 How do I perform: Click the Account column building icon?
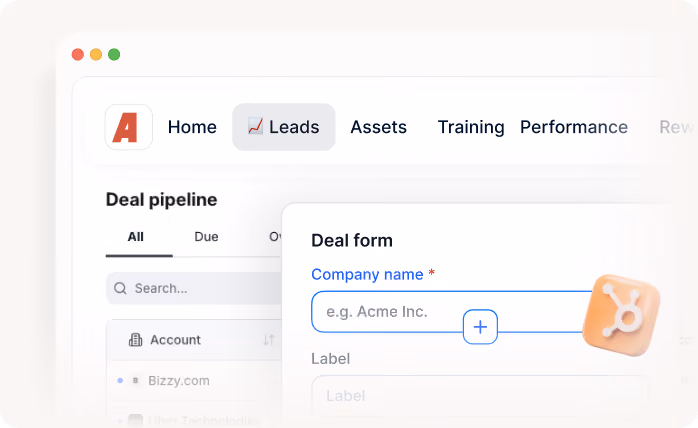coord(135,340)
